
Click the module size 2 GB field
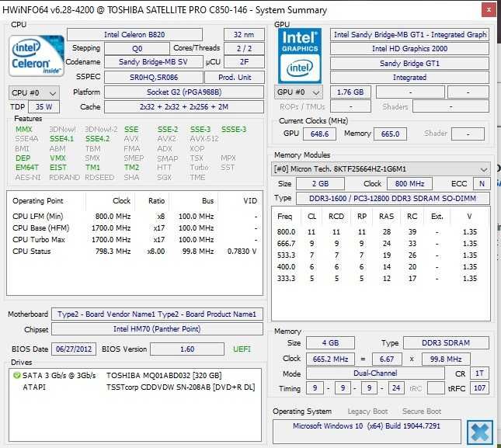(x=321, y=183)
